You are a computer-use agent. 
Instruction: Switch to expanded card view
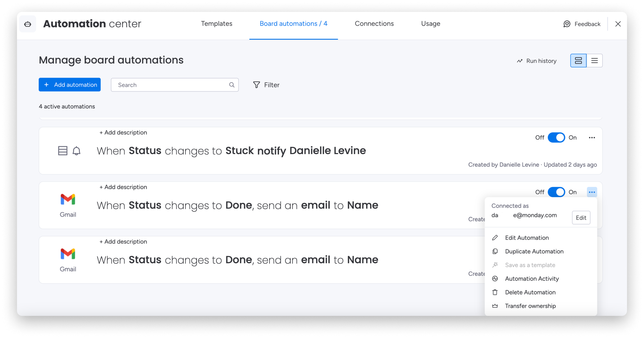(578, 60)
